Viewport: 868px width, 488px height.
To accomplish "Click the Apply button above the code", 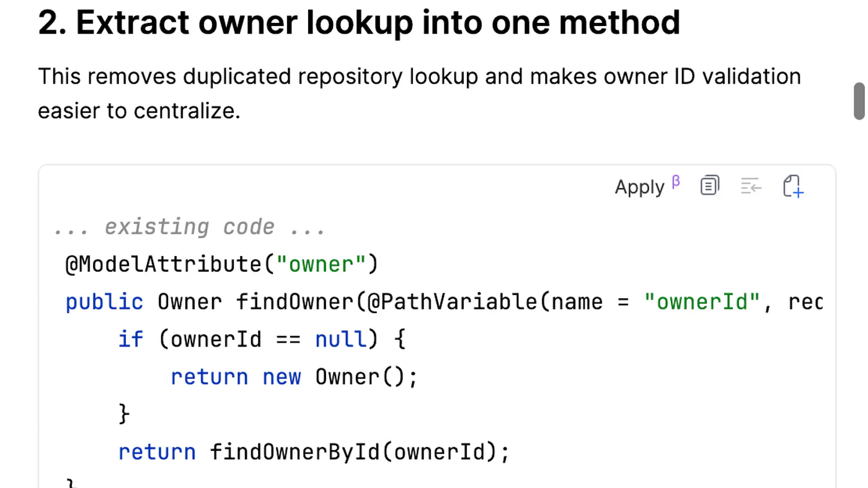I will click(x=647, y=186).
